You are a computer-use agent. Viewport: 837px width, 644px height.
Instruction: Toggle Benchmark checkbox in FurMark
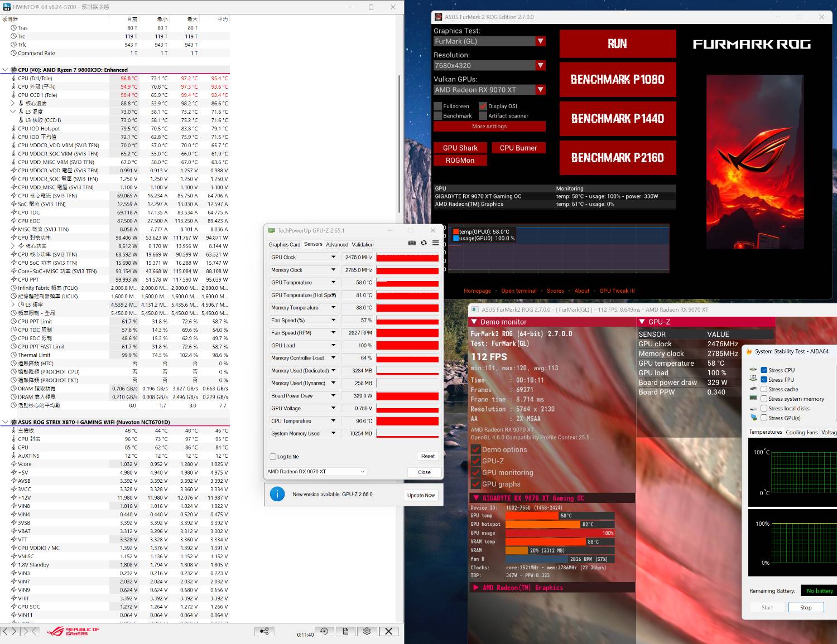click(437, 116)
